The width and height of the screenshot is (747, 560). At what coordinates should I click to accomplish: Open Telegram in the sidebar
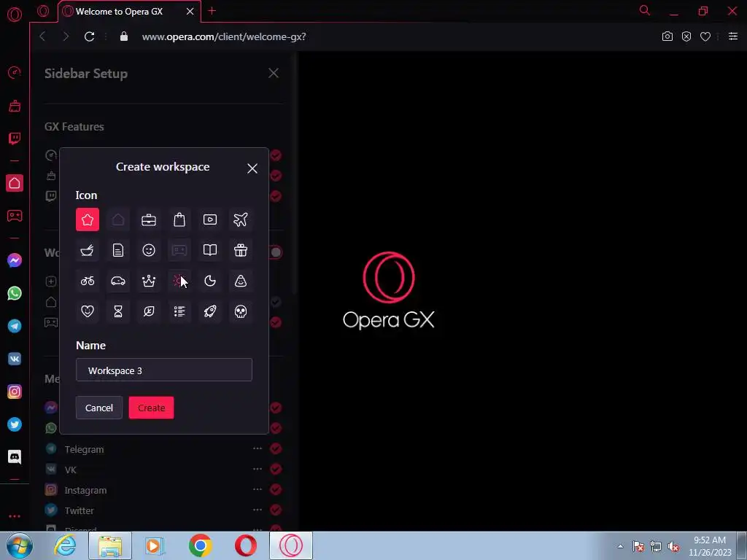(x=15, y=326)
